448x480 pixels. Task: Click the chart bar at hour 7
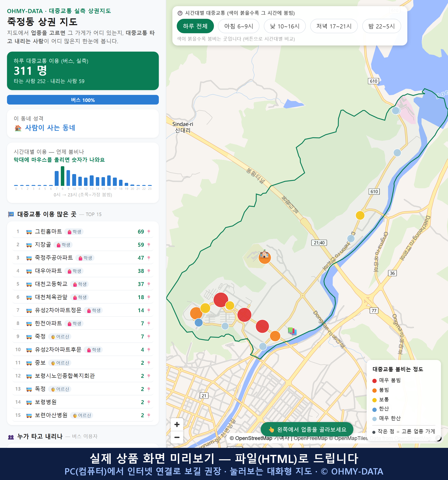point(57,178)
